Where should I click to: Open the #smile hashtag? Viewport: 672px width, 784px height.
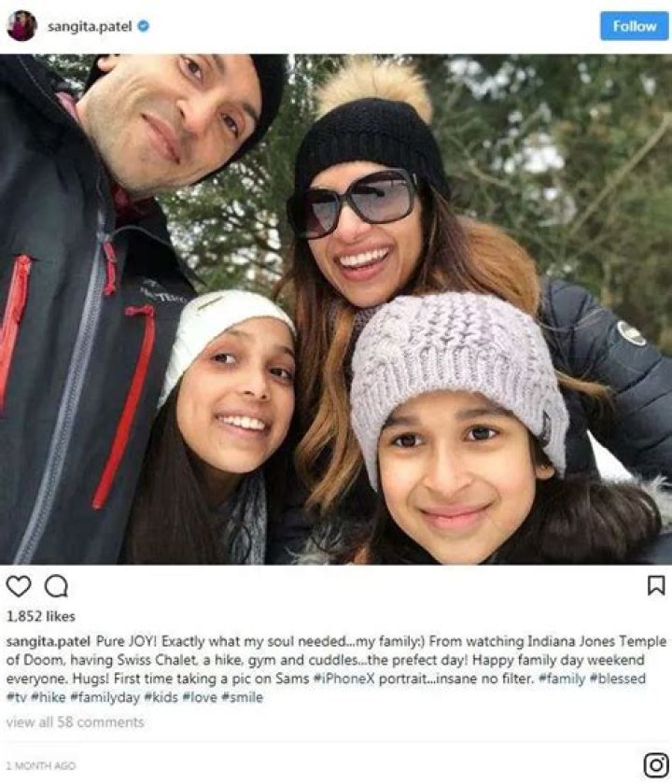(242, 697)
